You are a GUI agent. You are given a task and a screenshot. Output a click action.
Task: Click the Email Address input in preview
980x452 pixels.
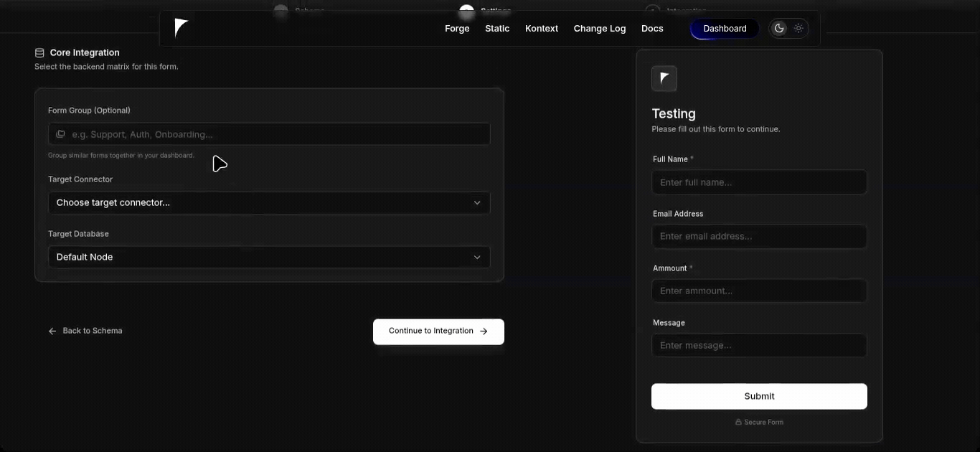point(759,236)
